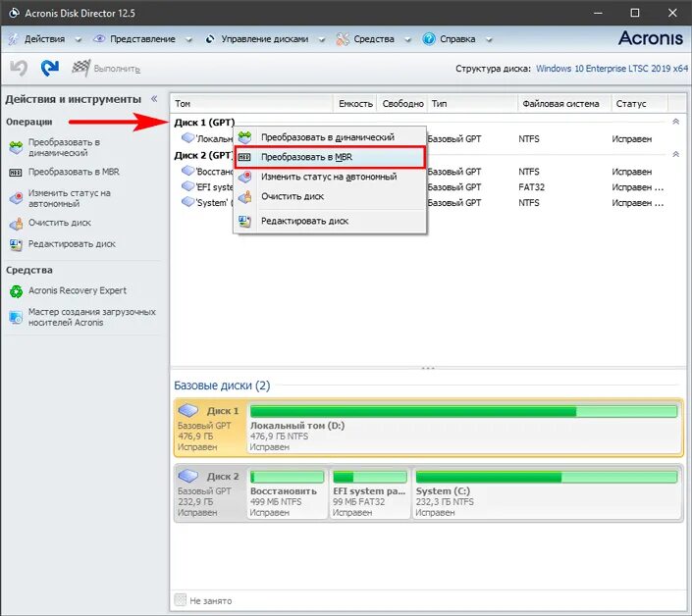Image resolution: width=692 pixels, height=616 pixels.
Task: Choose Очистить диск from context menu
Action: pyautogui.click(x=330, y=197)
